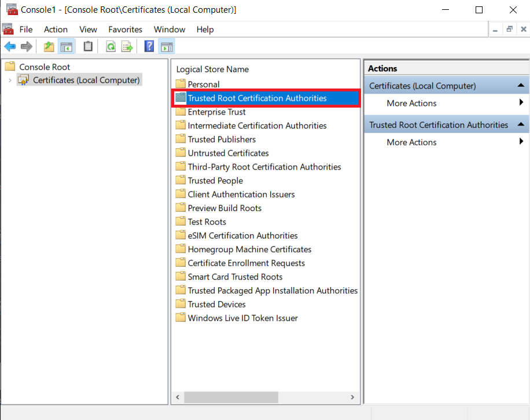530x420 pixels.
Task: Click the MMC icon beside File menu
Action: 8,30
